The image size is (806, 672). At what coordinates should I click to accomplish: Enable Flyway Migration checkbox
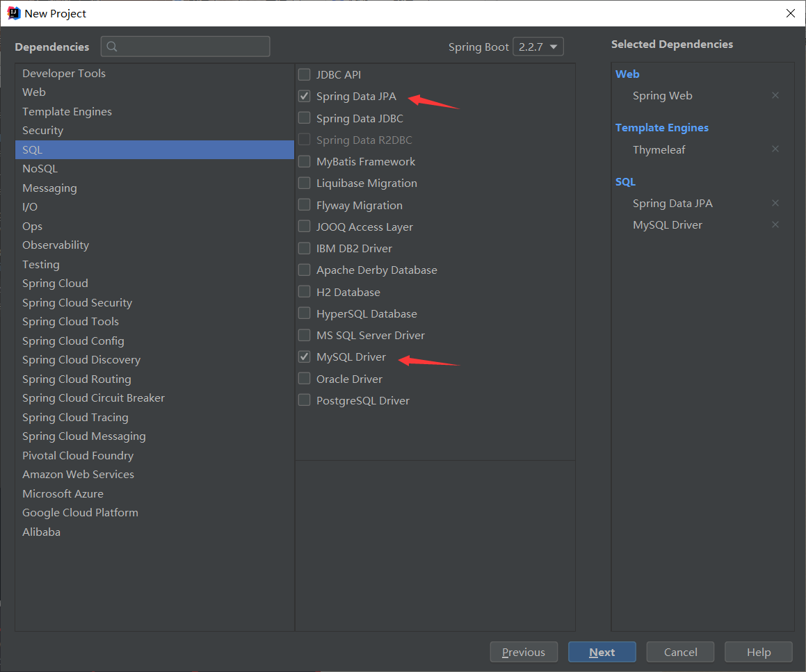tap(305, 205)
